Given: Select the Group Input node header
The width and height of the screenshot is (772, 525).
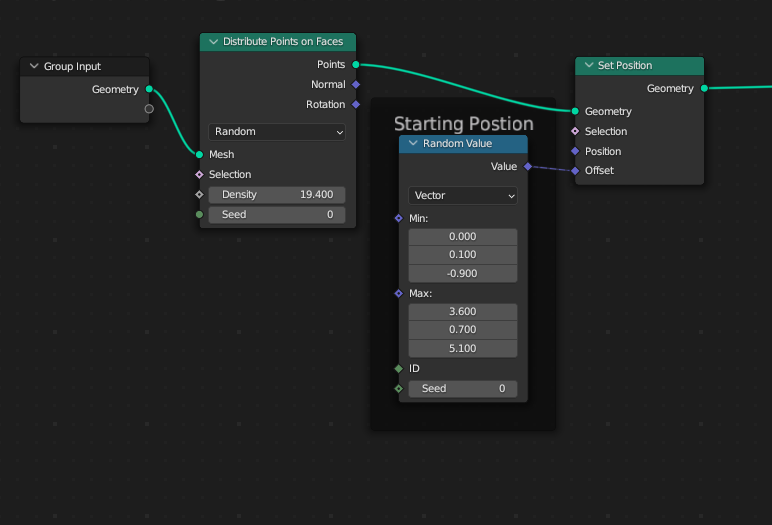Looking at the screenshot, I should pyautogui.click(x=85, y=66).
